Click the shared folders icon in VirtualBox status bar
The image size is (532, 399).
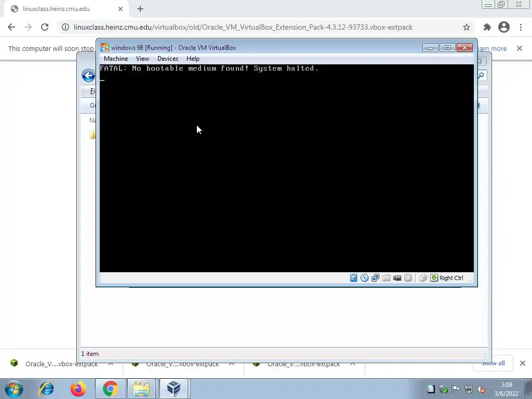coord(386,278)
